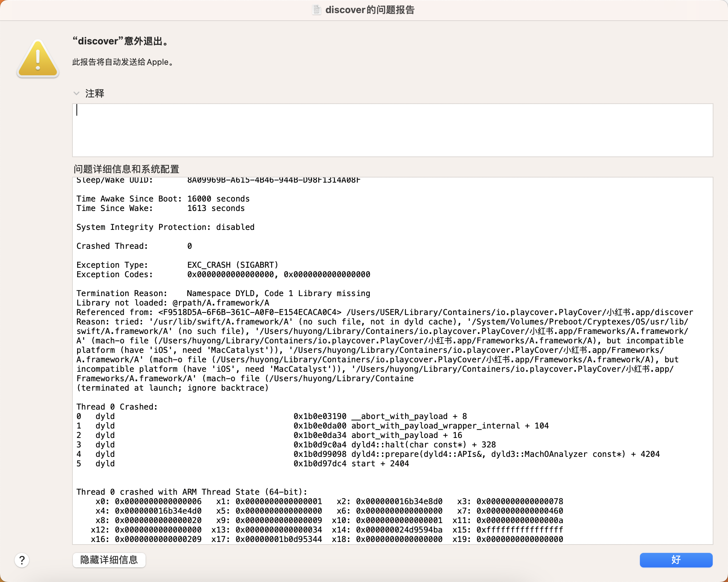728x582 pixels.
Task: Click the ARM Thread State heading line
Action: [x=191, y=492]
